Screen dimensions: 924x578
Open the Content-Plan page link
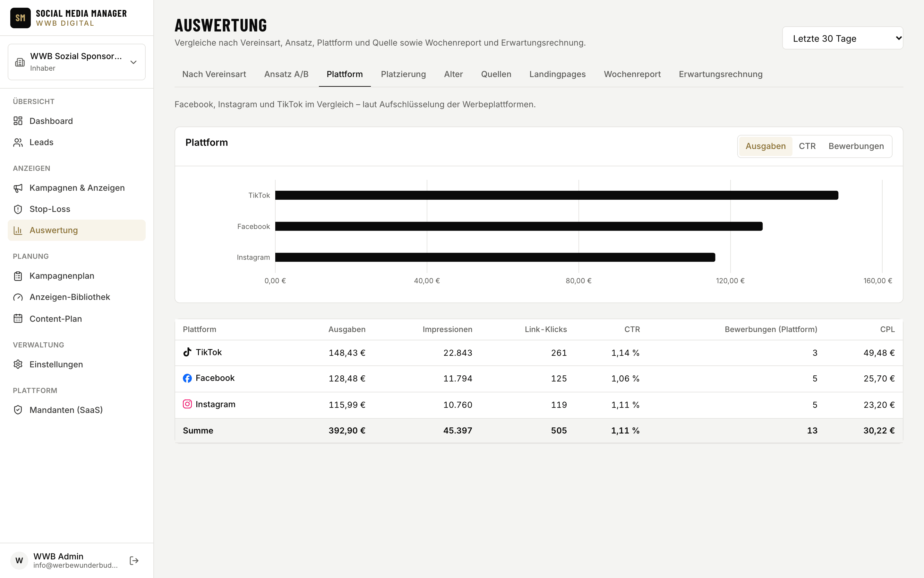pyautogui.click(x=76, y=319)
